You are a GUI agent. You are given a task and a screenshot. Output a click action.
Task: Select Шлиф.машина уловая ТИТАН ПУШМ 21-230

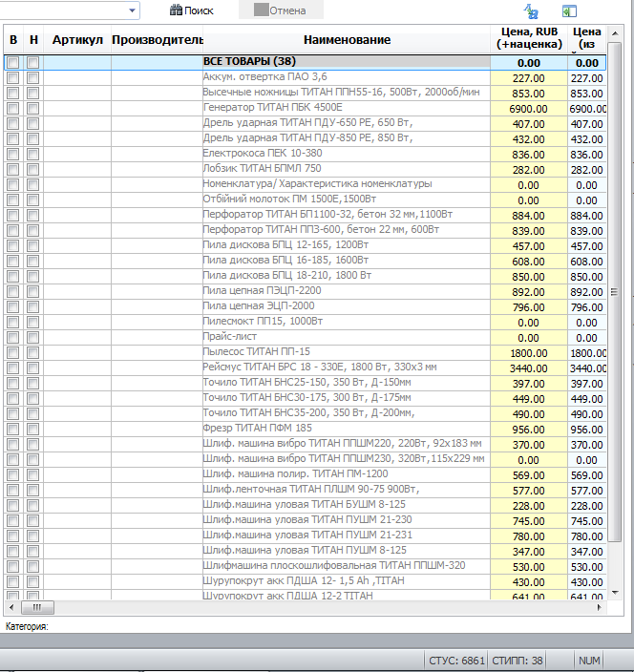305,521
